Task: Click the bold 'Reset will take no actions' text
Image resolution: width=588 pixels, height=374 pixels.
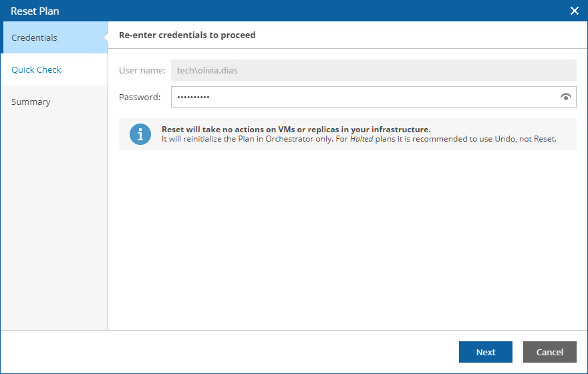Action: 296,130
